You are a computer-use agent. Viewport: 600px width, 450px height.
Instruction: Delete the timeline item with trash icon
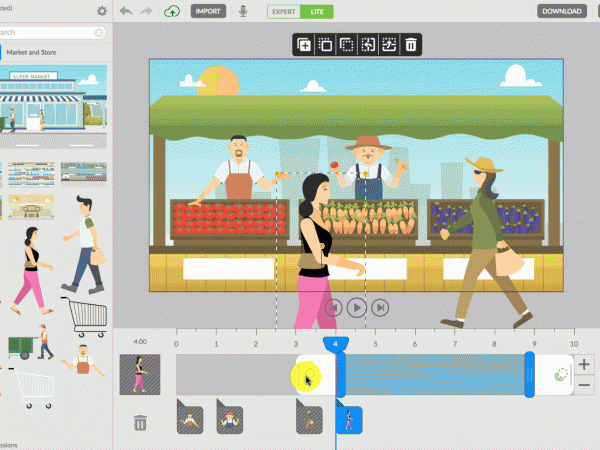[140, 423]
